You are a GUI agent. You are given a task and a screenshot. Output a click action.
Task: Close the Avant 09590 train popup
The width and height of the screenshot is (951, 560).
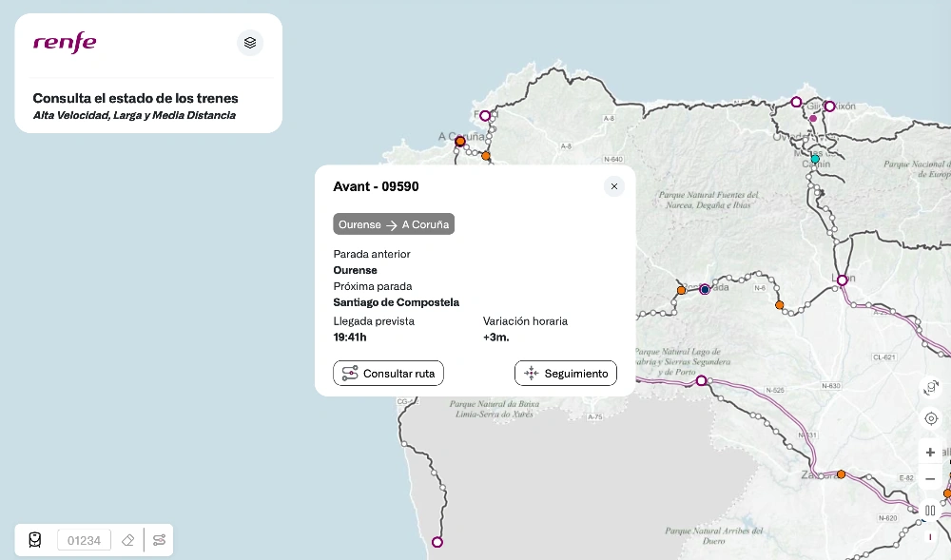click(614, 186)
